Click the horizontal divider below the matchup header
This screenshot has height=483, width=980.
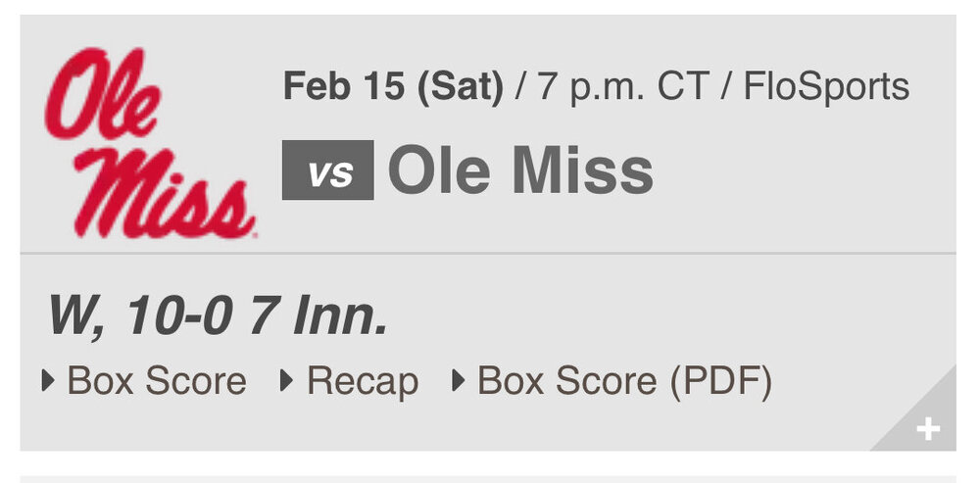[x=488, y=253]
